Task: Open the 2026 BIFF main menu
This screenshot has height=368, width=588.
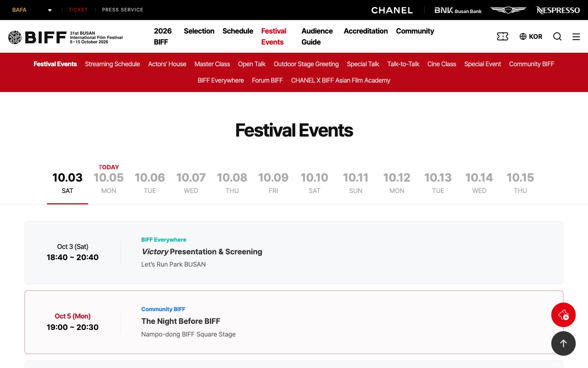Action: click(163, 36)
